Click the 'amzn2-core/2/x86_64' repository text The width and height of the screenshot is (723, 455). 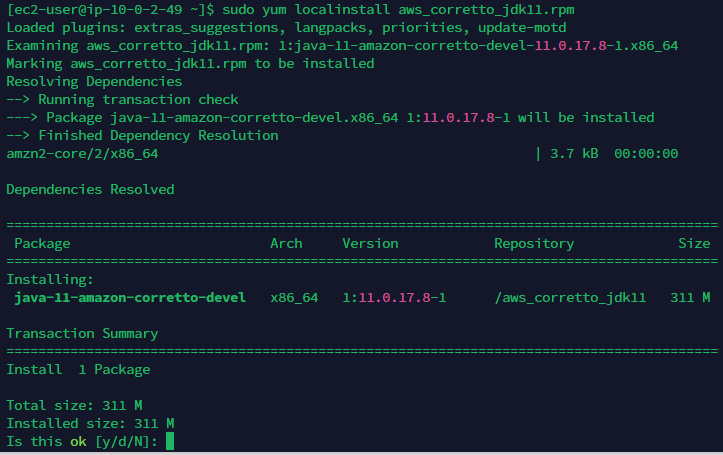(82, 154)
